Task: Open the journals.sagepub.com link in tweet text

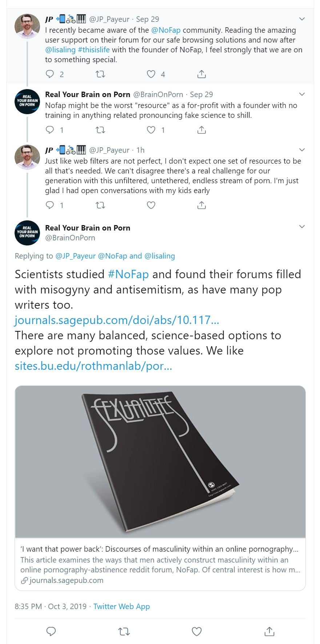Action: pyautogui.click(x=117, y=320)
